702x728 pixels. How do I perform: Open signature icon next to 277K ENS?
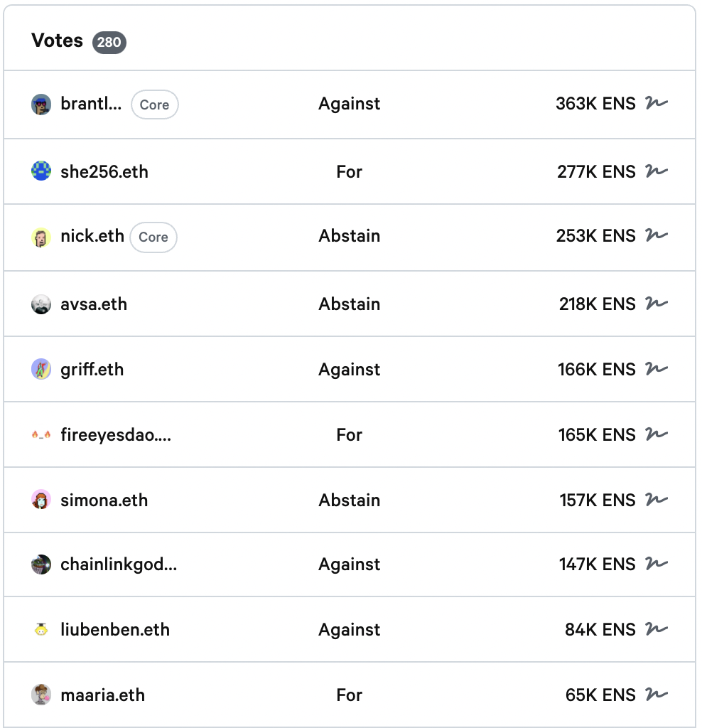pyautogui.click(x=657, y=171)
